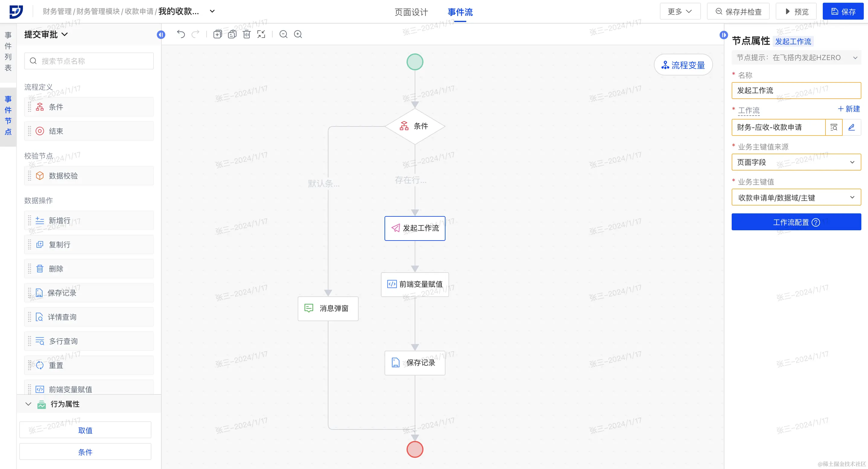Switch to the 页面设计 tab
Screen dimensions: 868x469
(411, 12)
